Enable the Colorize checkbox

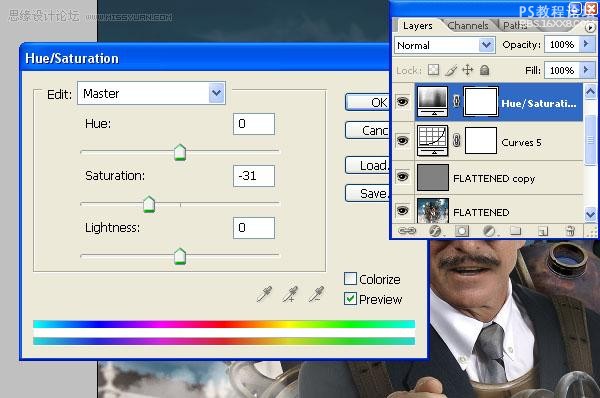350,279
